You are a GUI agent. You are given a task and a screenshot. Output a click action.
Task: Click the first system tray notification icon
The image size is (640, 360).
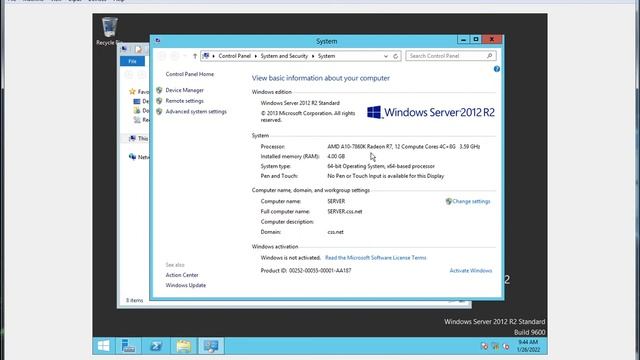pyautogui.click(x=484, y=347)
